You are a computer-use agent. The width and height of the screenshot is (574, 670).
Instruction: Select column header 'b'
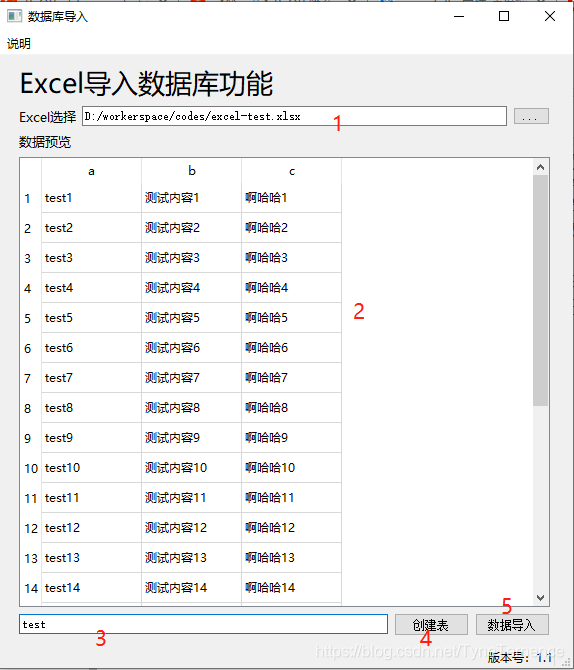coord(191,171)
